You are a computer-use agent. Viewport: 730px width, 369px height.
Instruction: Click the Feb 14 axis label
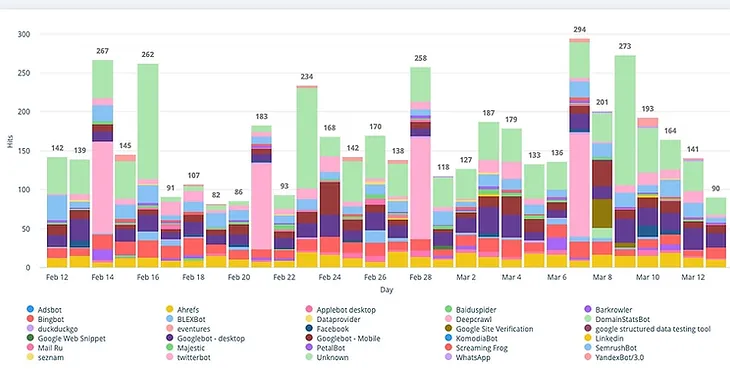(x=102, y=277)
